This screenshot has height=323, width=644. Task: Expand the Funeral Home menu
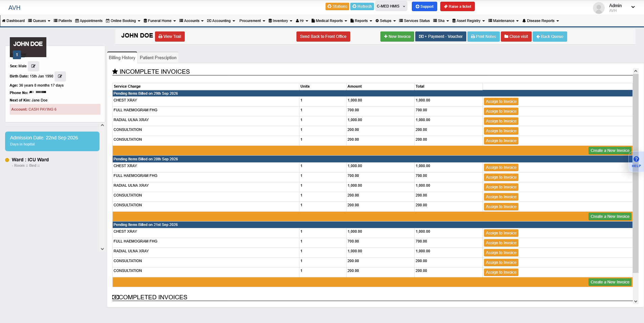[160, 21]
